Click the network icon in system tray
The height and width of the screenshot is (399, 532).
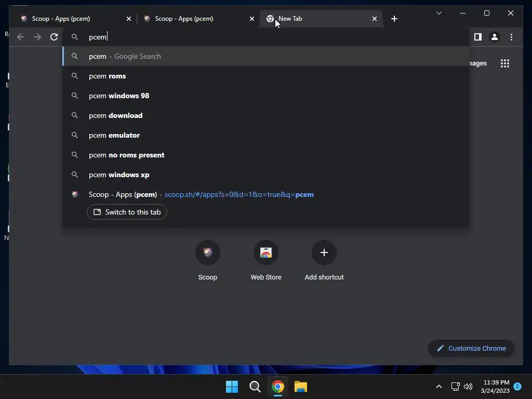click(455, 387)
